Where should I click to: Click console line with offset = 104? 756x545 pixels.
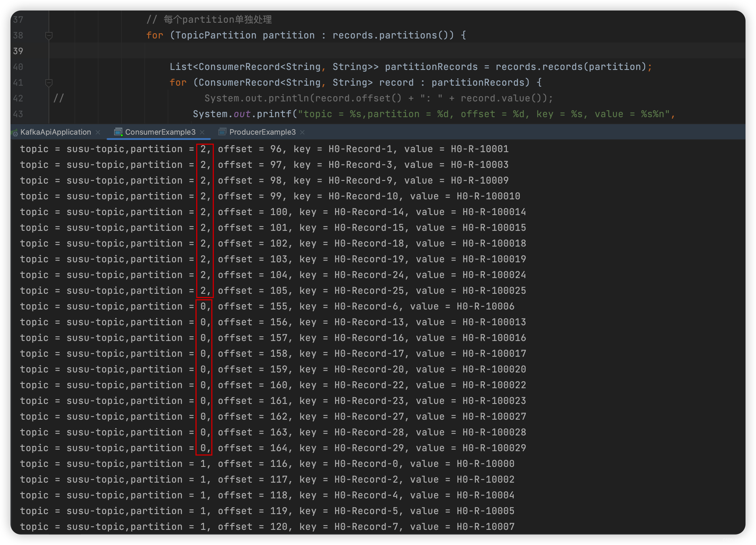tap(273, 275)
